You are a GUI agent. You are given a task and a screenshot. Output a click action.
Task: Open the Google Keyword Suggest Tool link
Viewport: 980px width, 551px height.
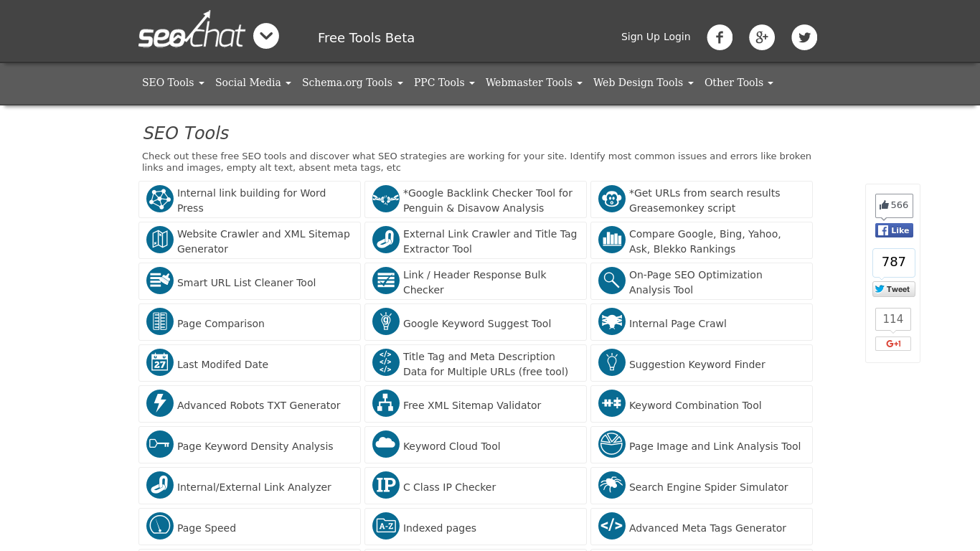(x=477, y=324)
